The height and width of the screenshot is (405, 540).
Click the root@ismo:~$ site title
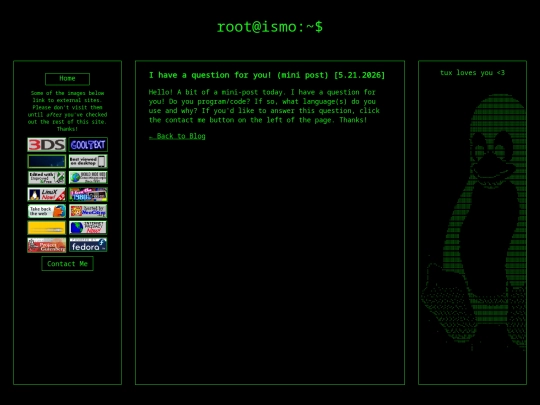click(270, 27)
